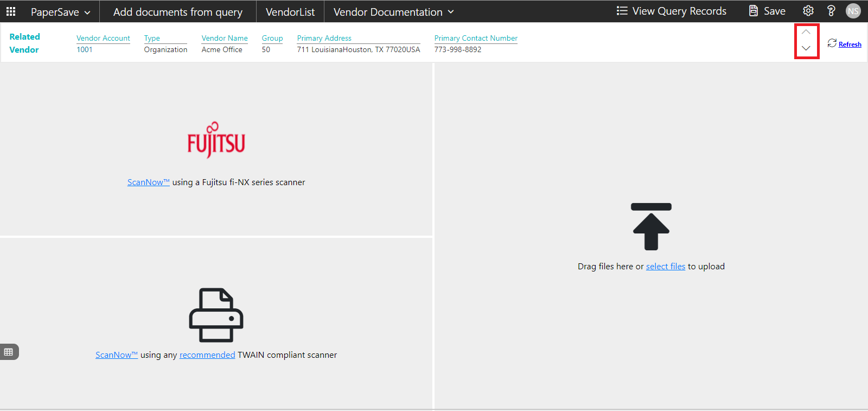868x411 pixels.
Task: Click the TWAIN scanner printer icon
Action: pyautogui.click(x=216, y=315)
